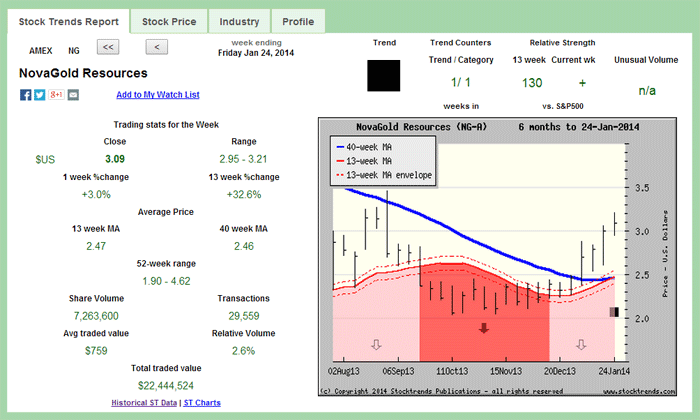This screenshot has width=700, height=420.
Task: Click the NovaGold Resources company heading
Action: [83, 73]
